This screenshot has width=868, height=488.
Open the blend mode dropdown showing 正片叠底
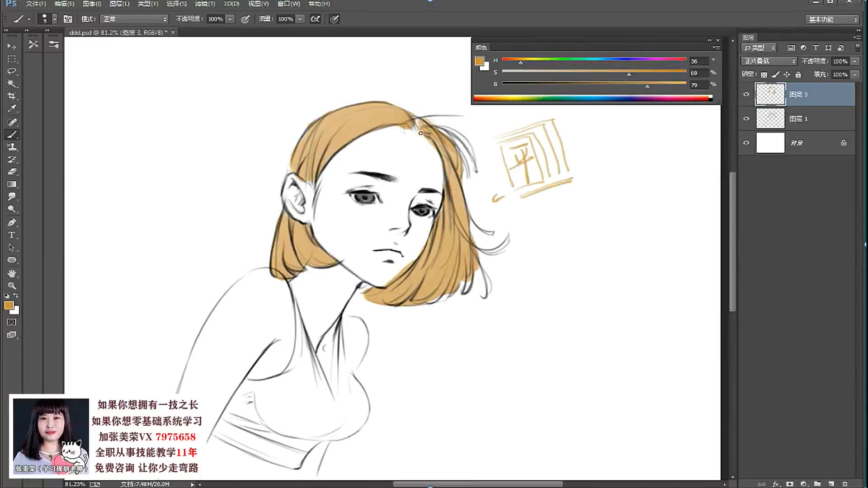pyautogui.click(x=768, y=61)
